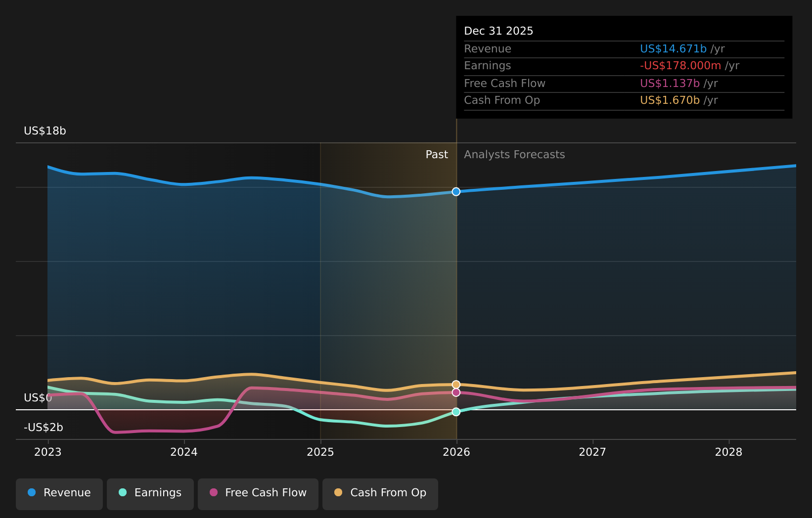This screenshot has width=812, height=518.
Task: Switch to the Past section
Action: click(436, 154)
